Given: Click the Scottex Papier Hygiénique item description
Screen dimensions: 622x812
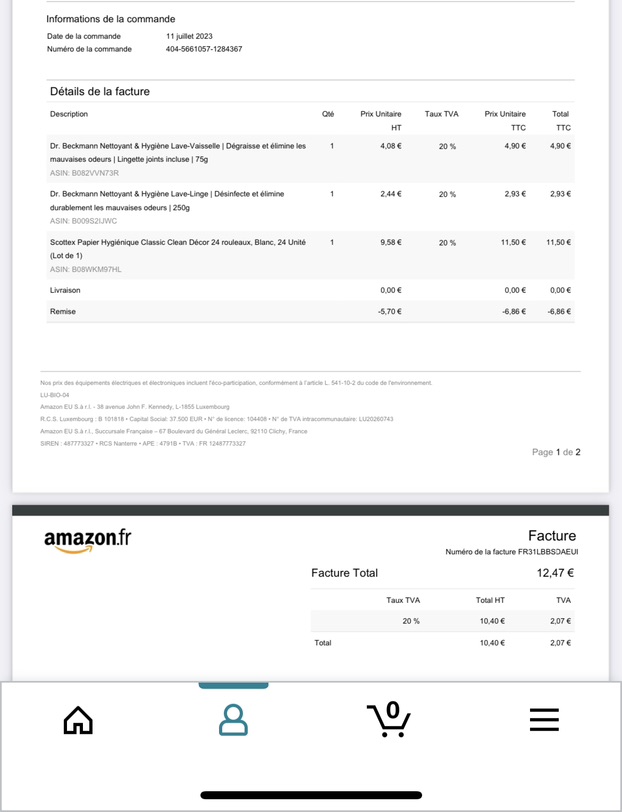Looking at the screenshot, I should tap(178, 249).
